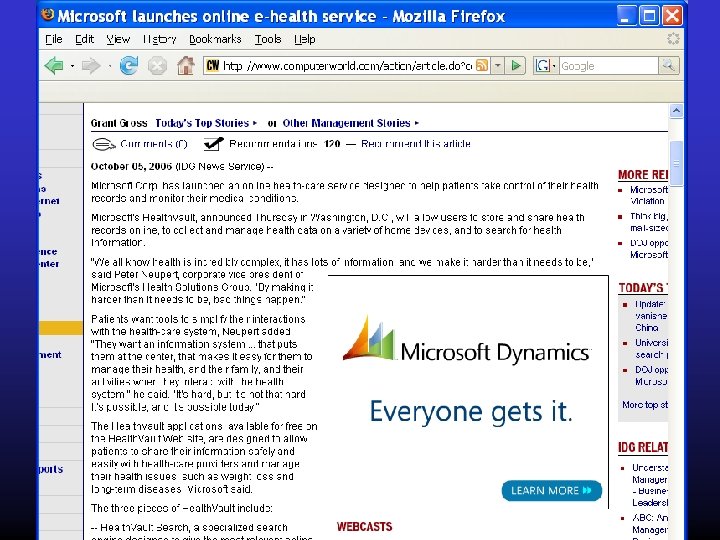Click the grey Forward arrow button
The width and height of the screenshot is (720, 540).
click(91, 66)
